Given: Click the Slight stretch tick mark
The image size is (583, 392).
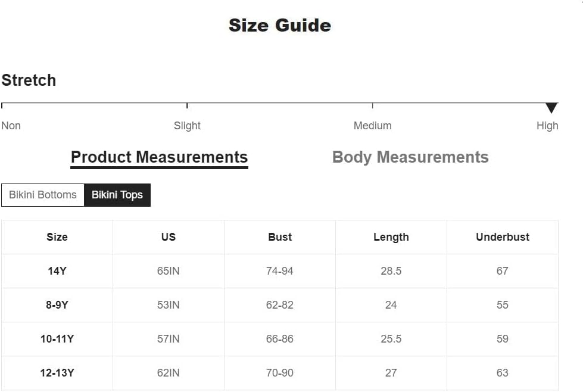Looking at the screenshot, I should (x=187, y=105).
